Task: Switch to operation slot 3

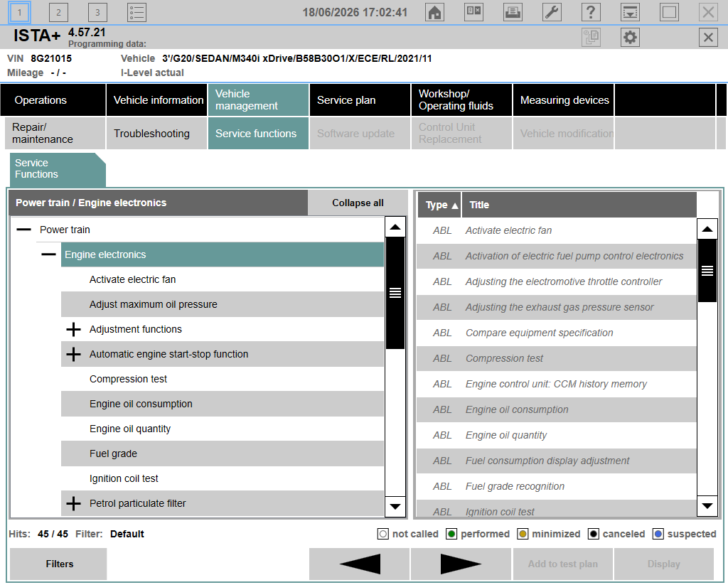Action: point(97,12)
